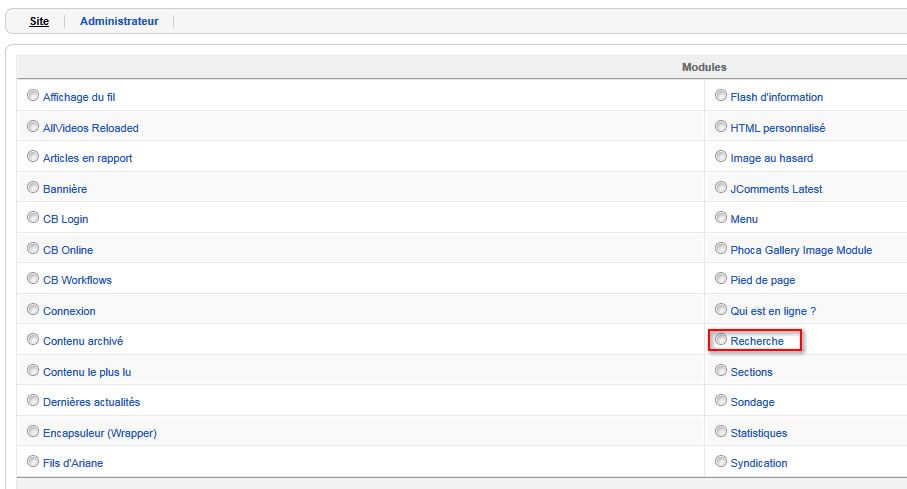This screenshot has width=907, height=489.
Task: Choose the AllVideos Reloaded module radio
Action: click(33, 126)
